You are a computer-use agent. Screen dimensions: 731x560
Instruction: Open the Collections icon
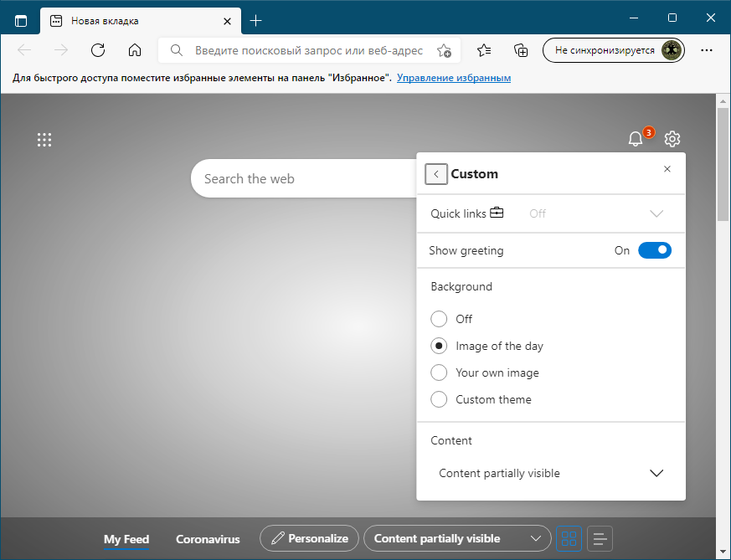[x=521, y=50]
